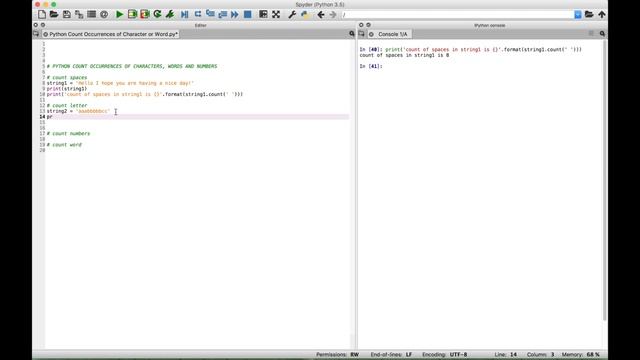Select Python Count Occurrences file tab
640x360 pixels.
coord(113,34)
